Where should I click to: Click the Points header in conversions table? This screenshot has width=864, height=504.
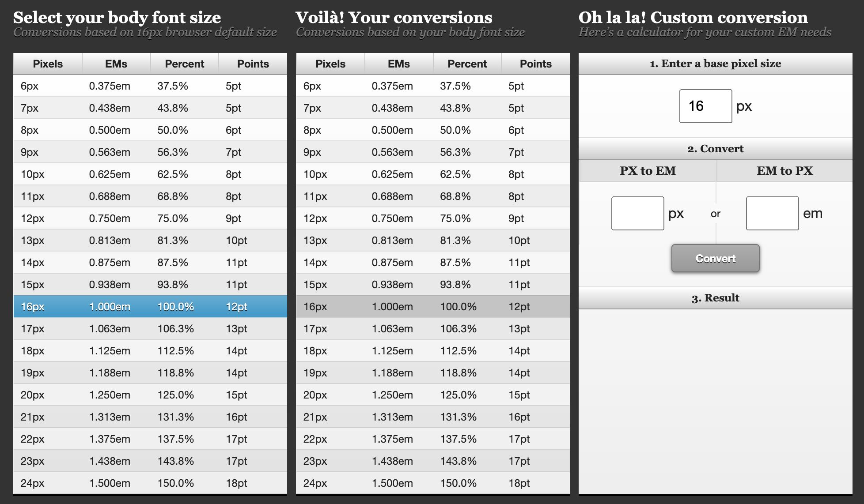point(535,64)
